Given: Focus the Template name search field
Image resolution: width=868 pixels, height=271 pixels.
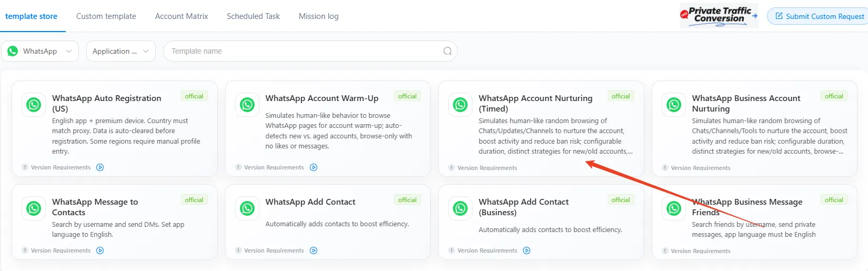Looking at the screenshot, I should [x=310, y=51].
